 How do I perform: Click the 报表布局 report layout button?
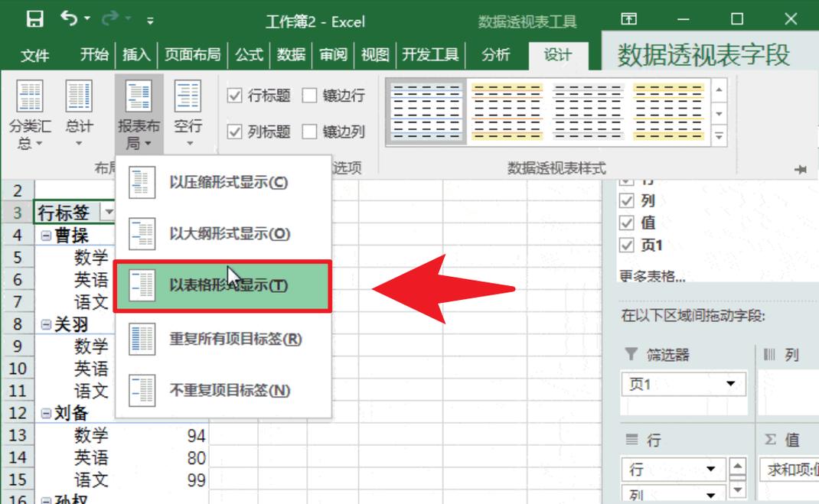pyautogui.click(x=139, y=114)
